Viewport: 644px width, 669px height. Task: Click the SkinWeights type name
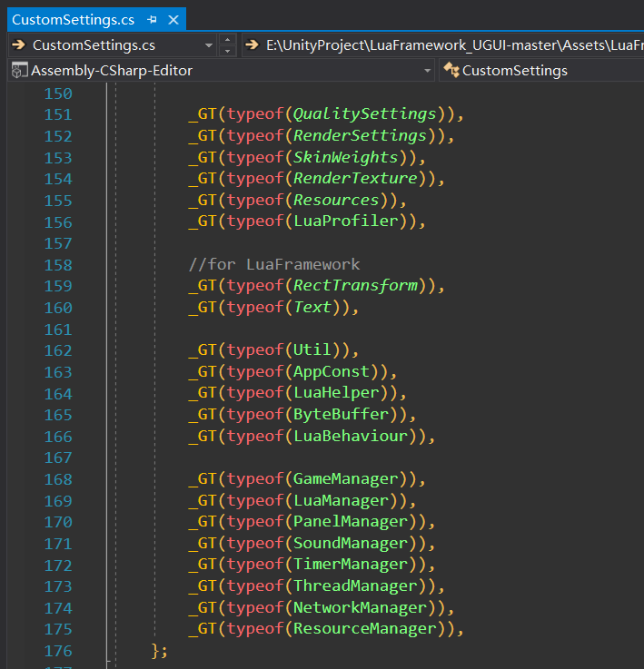coord(345,157)
